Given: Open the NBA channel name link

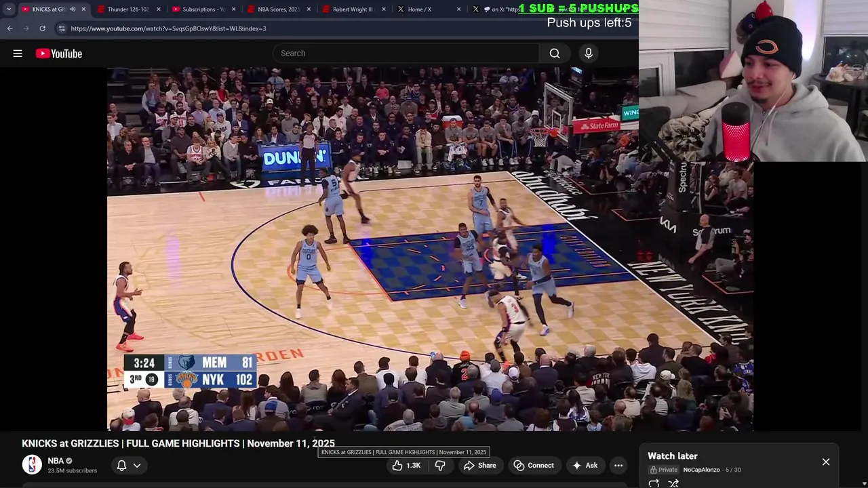Looking at the screenshot, I should point(56,461).
